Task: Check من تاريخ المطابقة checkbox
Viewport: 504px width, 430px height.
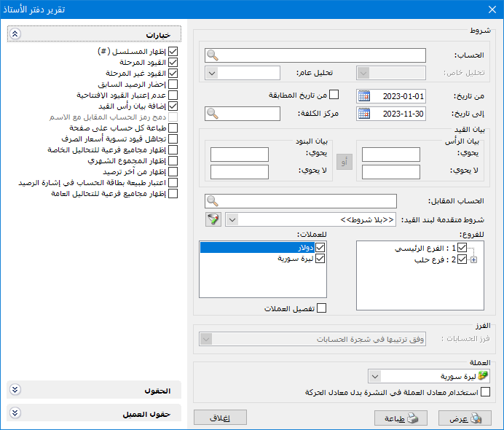Action: pos(334,95)
